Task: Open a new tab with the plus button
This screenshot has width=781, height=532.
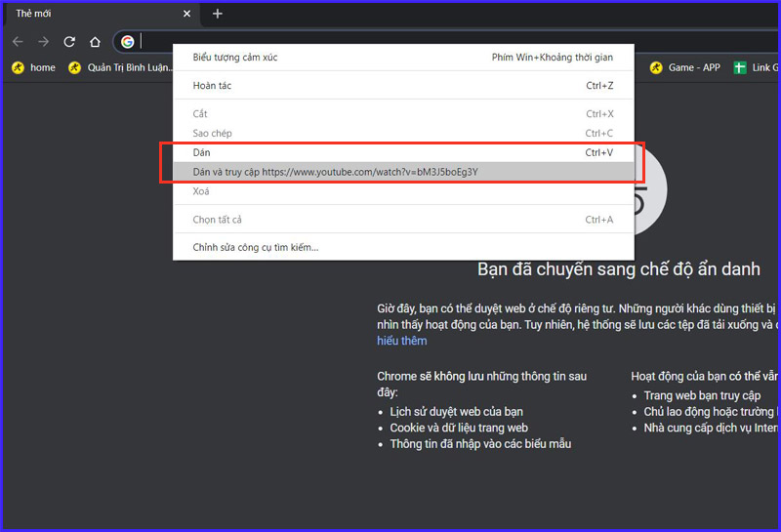Action: click(x=217, y=14)
